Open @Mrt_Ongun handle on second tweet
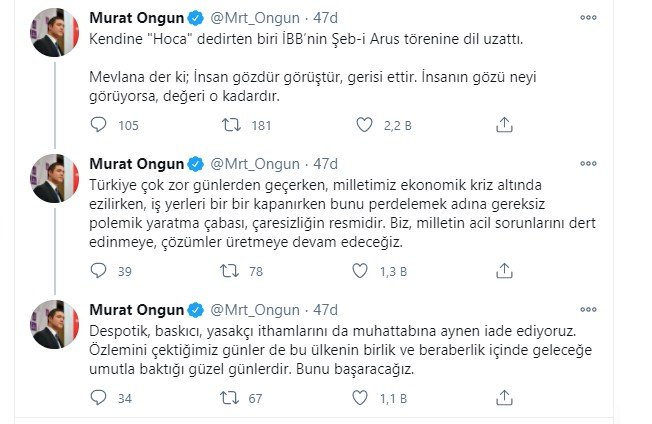The image size is (652, 424). click(255, 164)
